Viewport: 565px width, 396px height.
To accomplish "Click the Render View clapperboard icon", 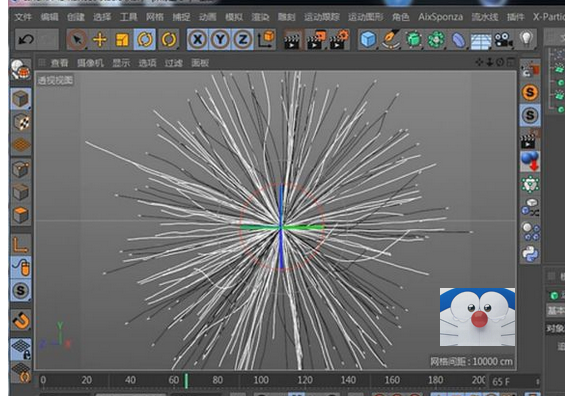I will coord(292,40).
